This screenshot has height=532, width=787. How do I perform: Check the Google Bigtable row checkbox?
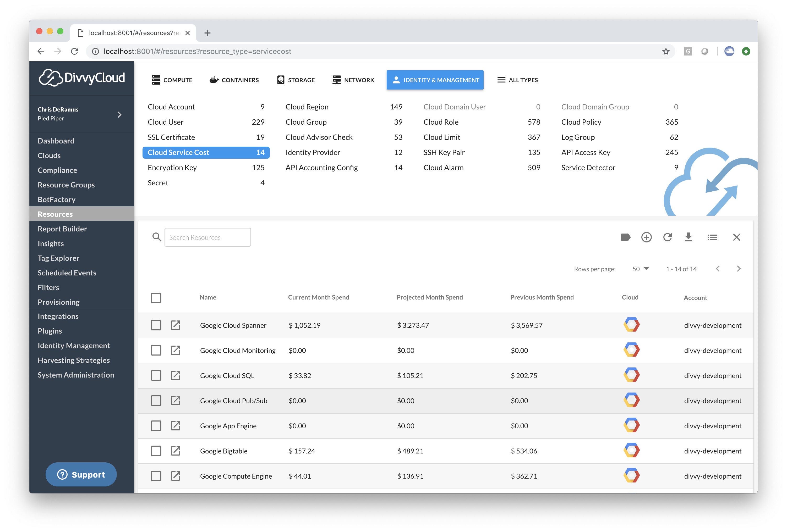click(156, 450)
